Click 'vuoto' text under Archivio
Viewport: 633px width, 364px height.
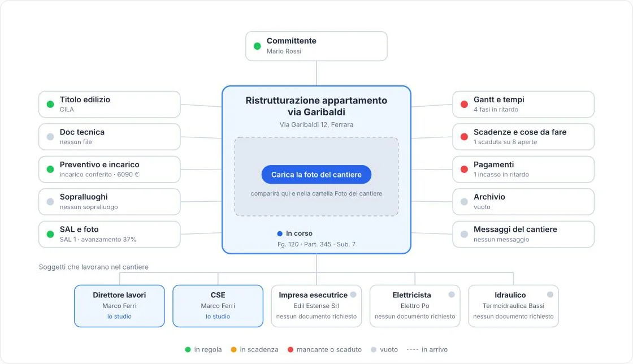pyautogui.click(x=482, y=207)
